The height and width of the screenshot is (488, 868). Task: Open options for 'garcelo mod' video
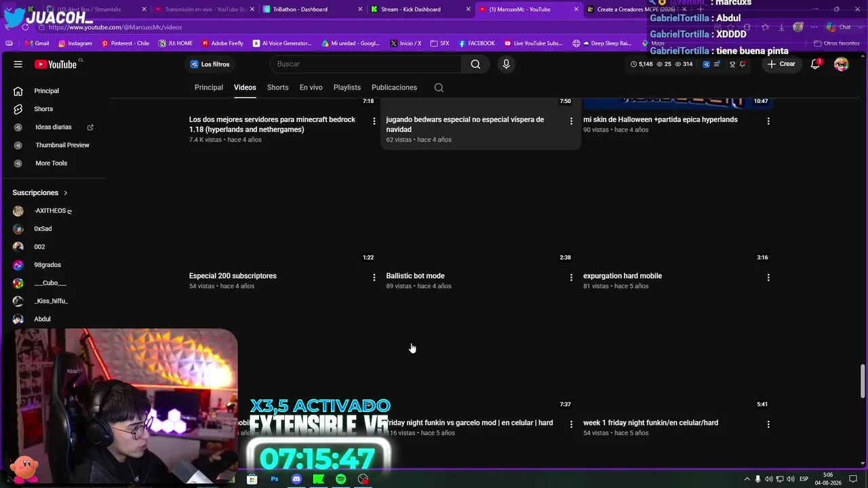pos(571,424)
